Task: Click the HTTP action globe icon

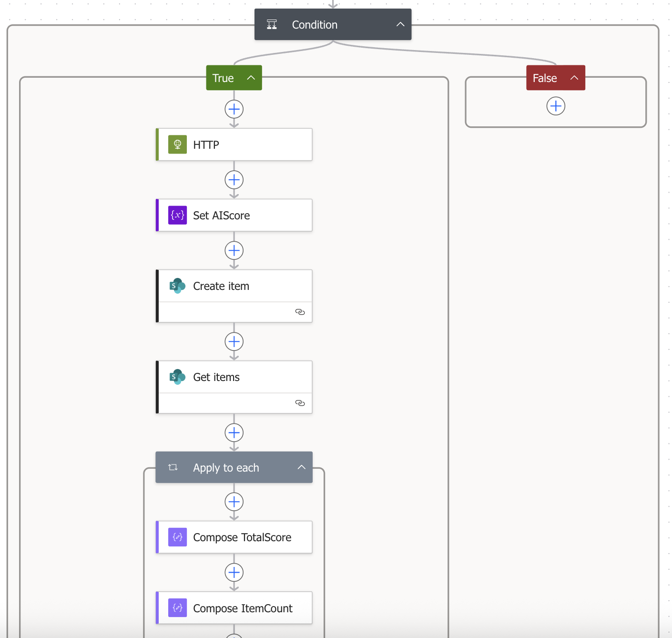Action: pyautogui.click(x=177, y=144)
